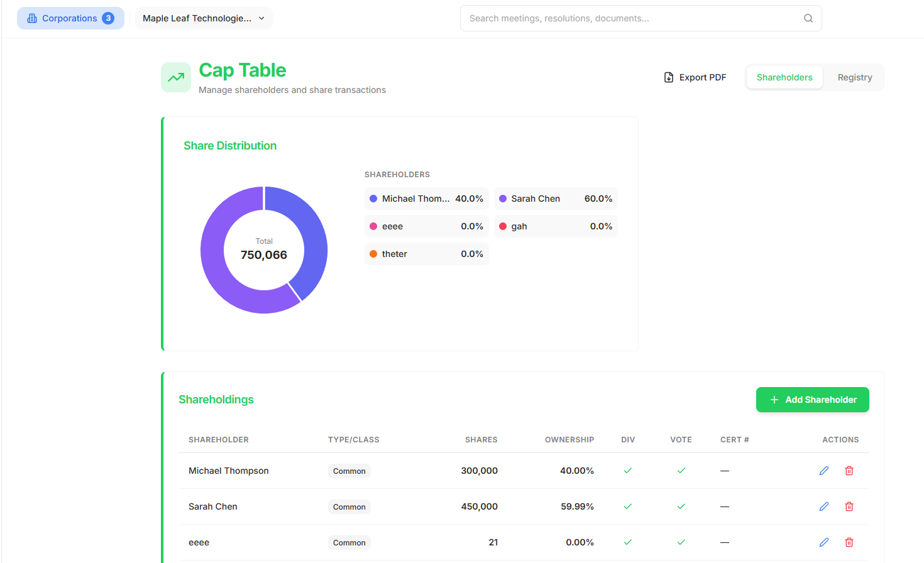Click the Corporations count badge 3

tap(108, 18)
